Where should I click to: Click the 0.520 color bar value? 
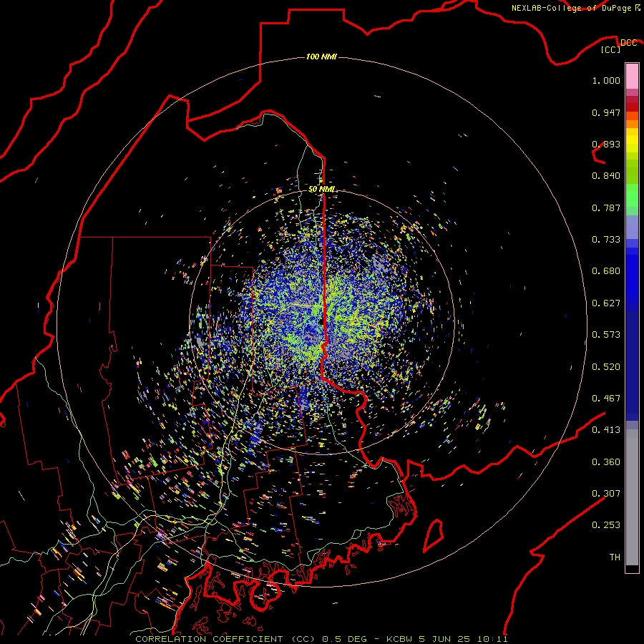[606, 367]
